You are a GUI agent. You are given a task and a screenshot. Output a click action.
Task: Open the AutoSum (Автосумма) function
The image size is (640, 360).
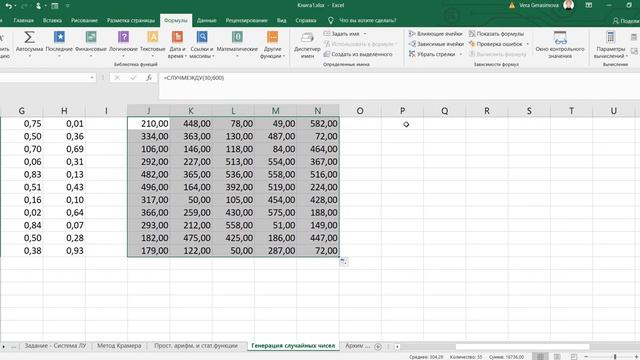pos(29,43)
